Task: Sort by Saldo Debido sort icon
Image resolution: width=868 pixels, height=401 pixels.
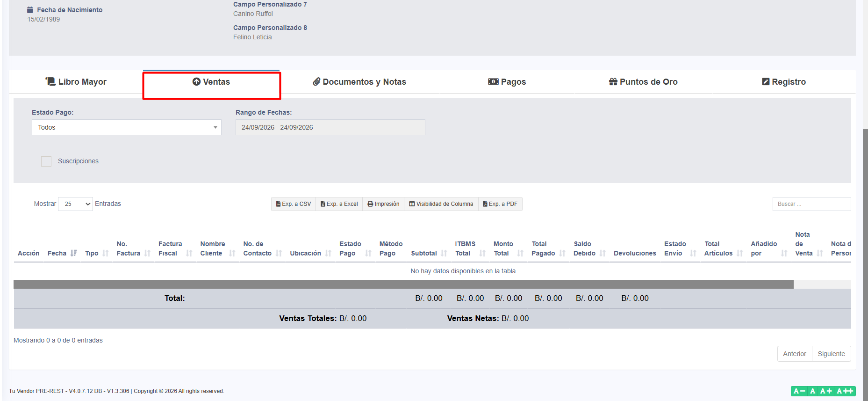Action: [x=603, y=253]
